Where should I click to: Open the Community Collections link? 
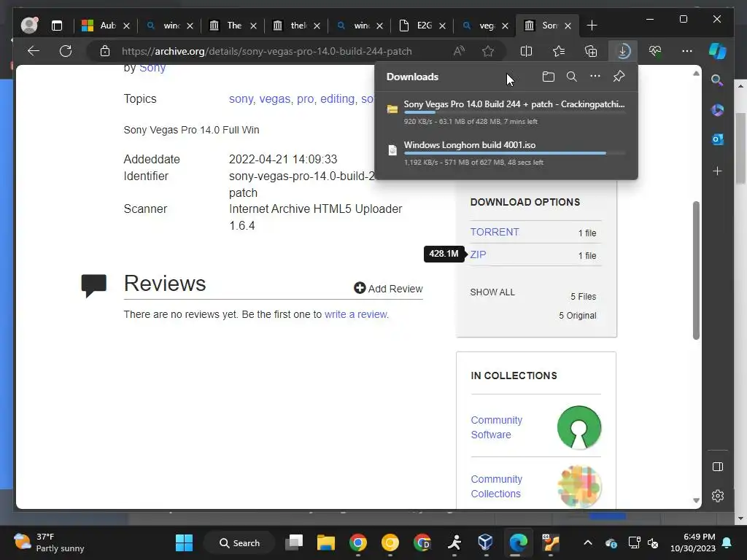[x=496, y=486]
